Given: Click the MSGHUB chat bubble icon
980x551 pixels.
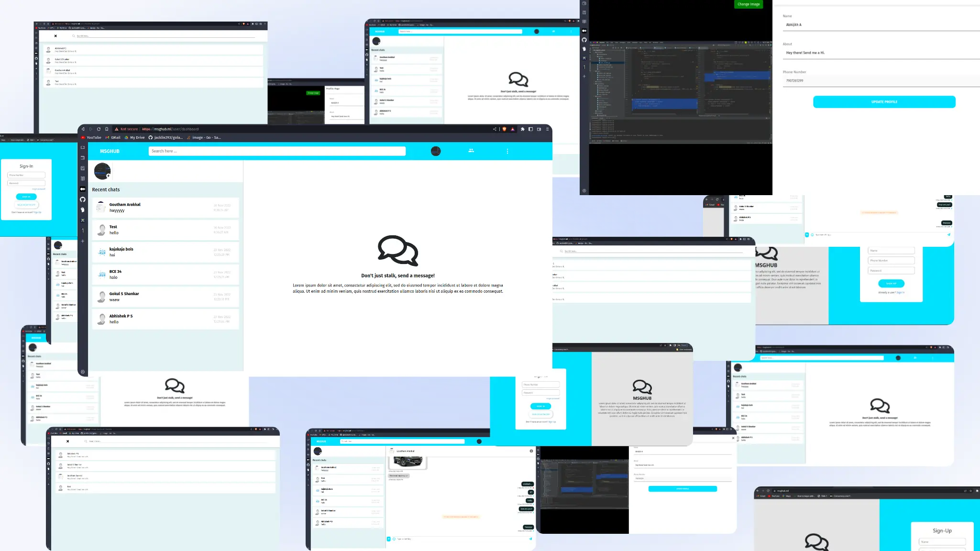Looking at the screenshot, I should [397, 251].
